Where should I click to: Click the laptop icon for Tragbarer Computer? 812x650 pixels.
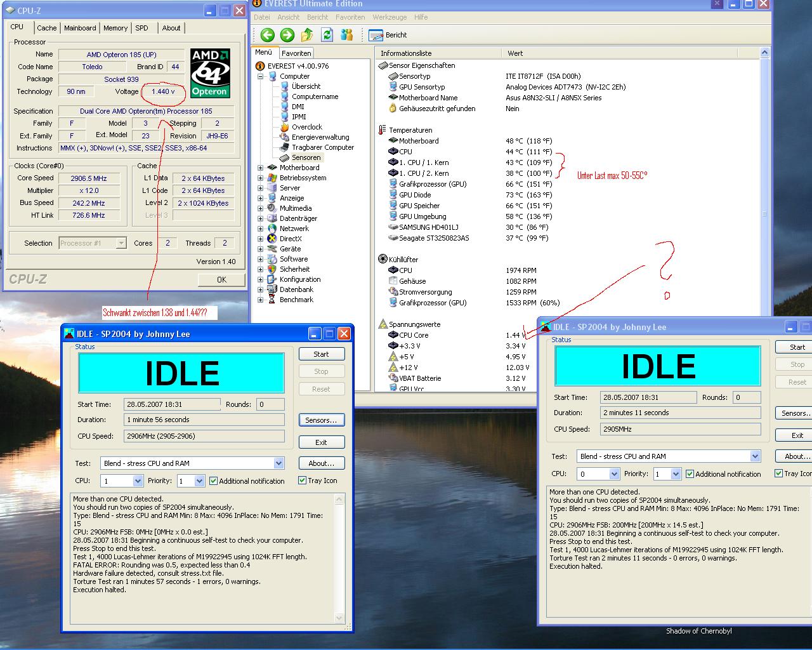(285, 147)
